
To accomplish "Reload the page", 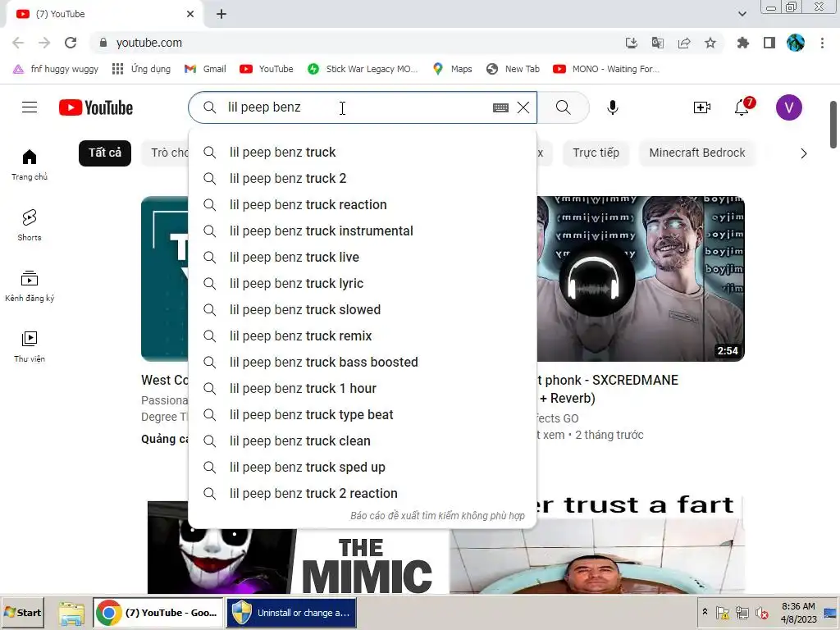I will [71, 43].
